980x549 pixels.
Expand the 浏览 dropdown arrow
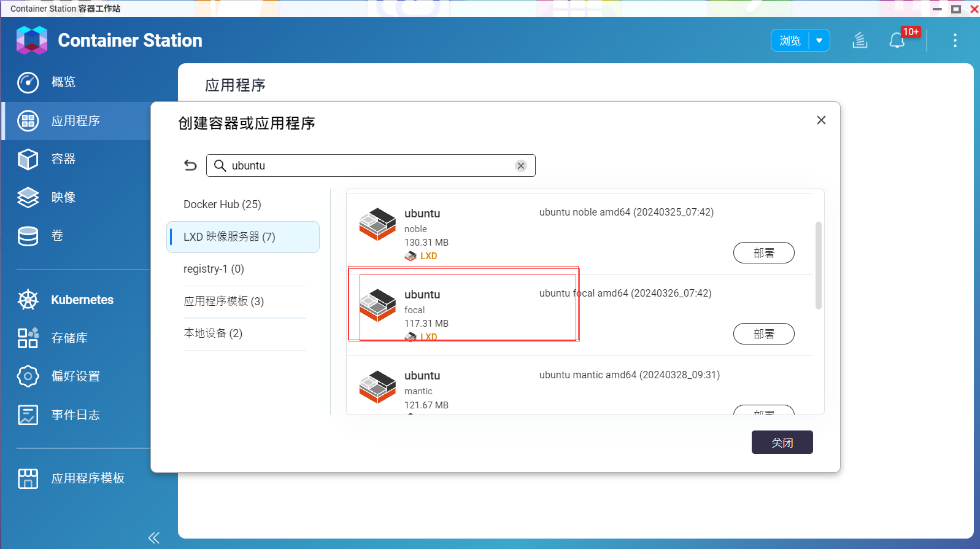[x=819, y=41]
